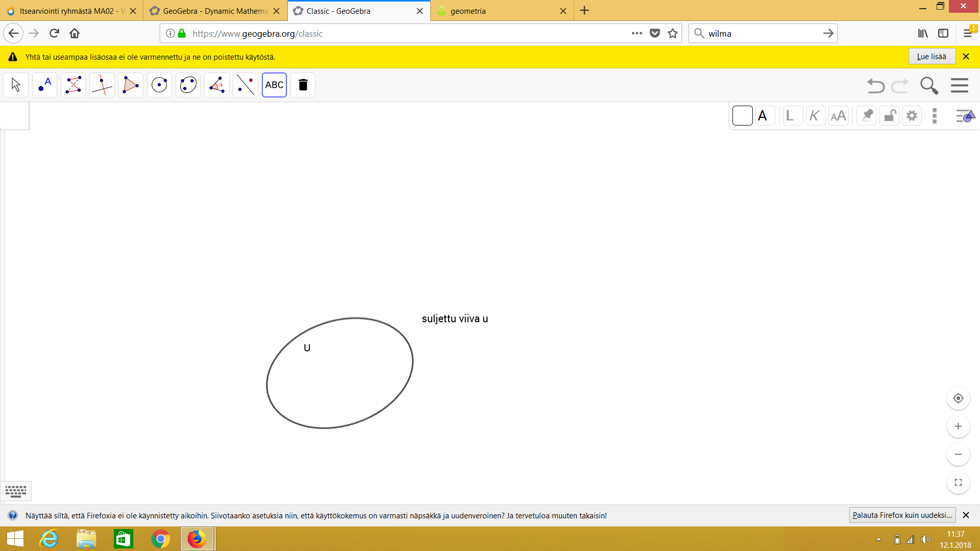The width and height of the screenshot is (980, 551).
Task: Open the GeoGebra hamburger main menu
Action: [x=960, y=85]
